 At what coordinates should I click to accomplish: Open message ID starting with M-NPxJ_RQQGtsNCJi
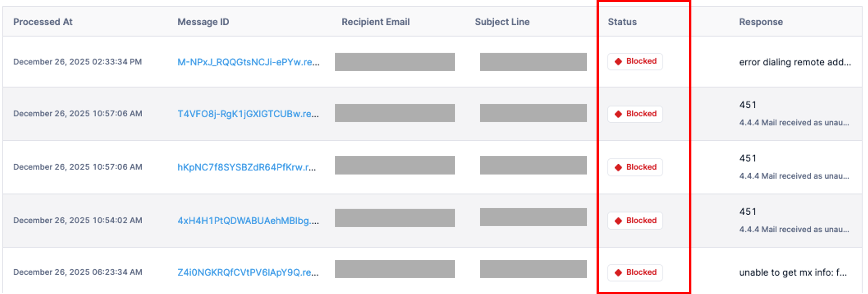pyautogui.click(x=248, y=62)
